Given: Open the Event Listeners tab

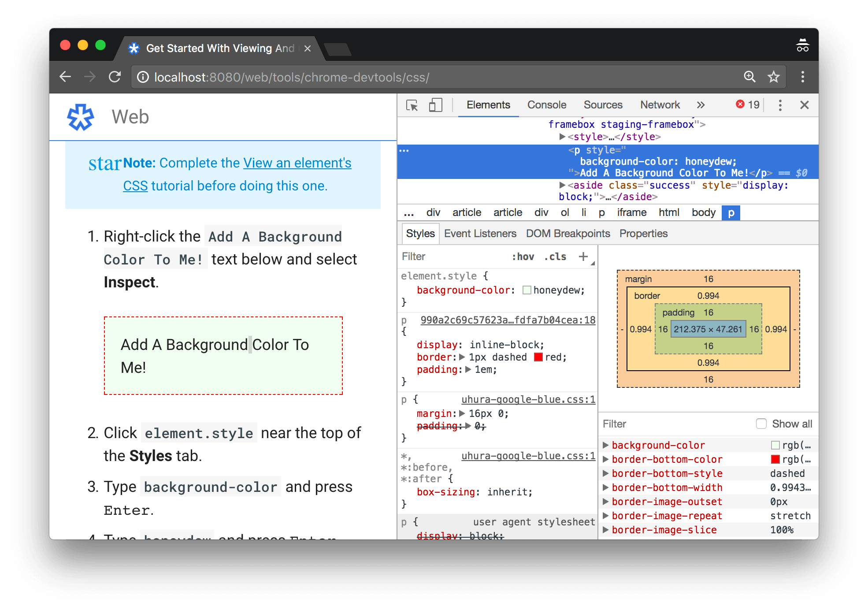Looking at the screenshot, I should tap(480, 233).
